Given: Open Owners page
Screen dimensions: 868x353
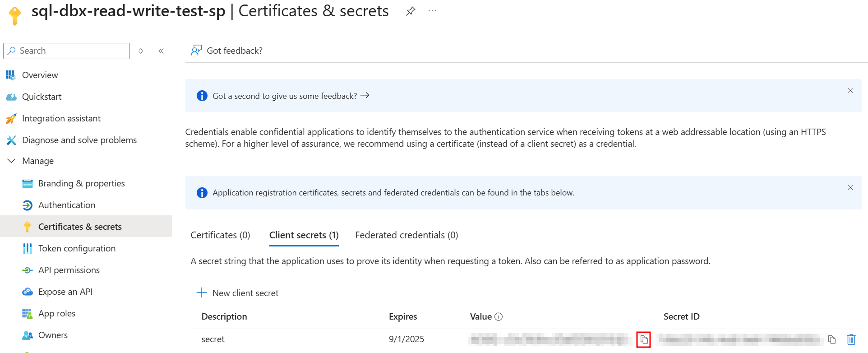Looking at the screenshot, I should (53, 335).
